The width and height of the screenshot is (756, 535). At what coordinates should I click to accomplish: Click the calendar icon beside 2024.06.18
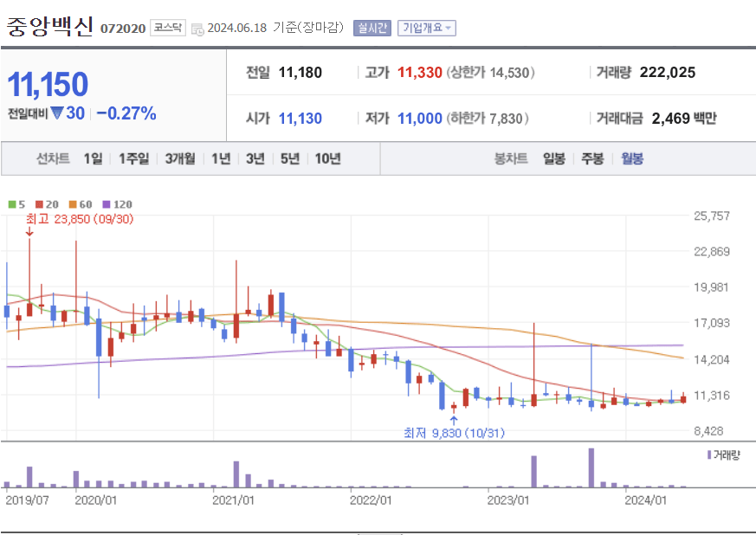tap(197, 29)
